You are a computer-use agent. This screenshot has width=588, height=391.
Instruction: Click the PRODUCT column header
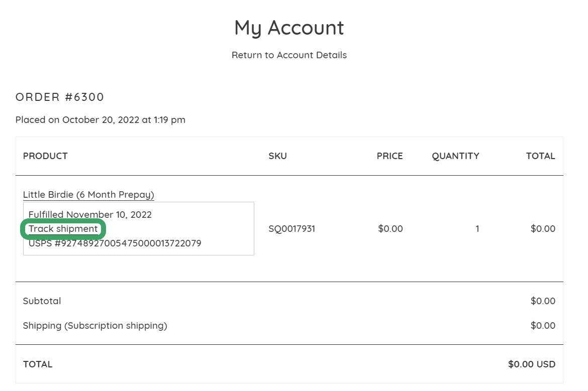[x=45, y=156]
